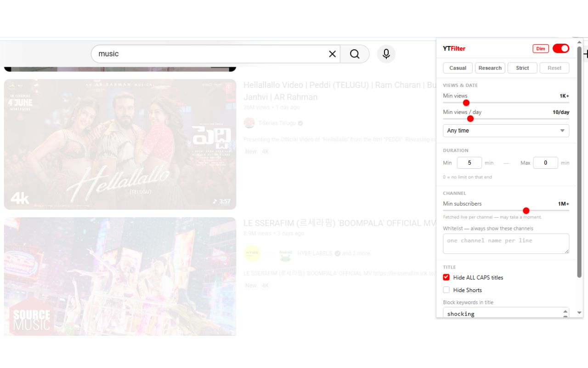The image size is (588, 368).
Task: Click the Hellallallo 4K badge
Action: [x=265, y=151]
